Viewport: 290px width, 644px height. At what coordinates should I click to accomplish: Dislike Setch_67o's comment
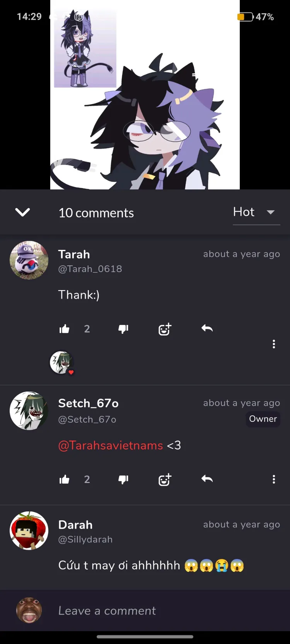pos(123,479)
